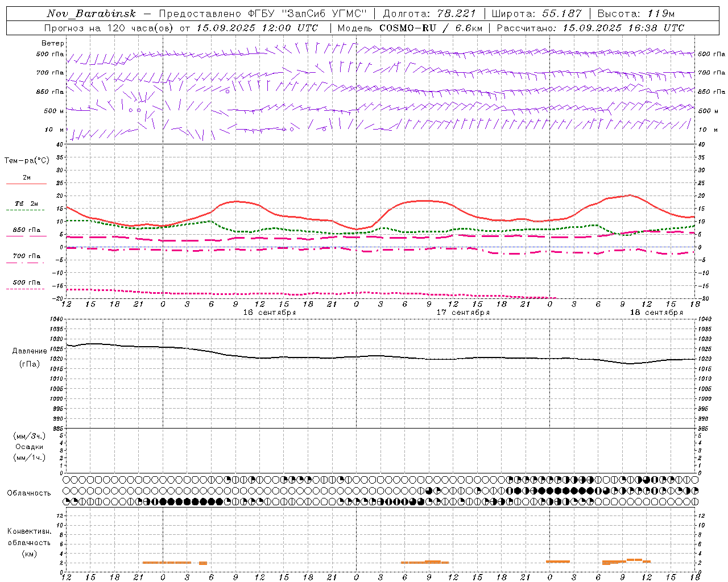Click the (мм/1ч.) precipitation unit label
The image size is (728, 582).
(x=29, y=458)
